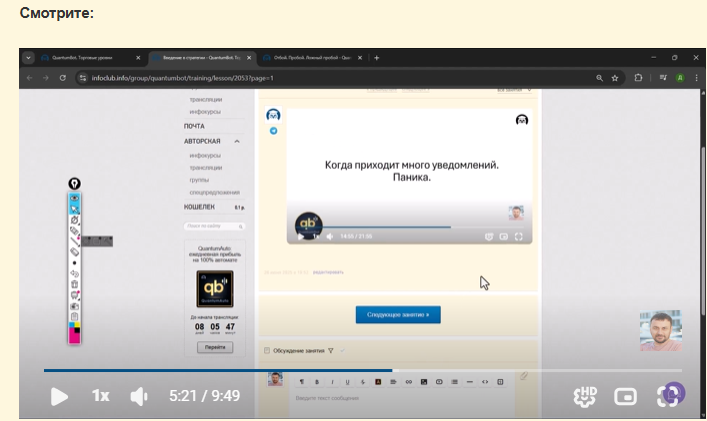The height and width of the screenshot is (421, 707).
Task: Open 'группы' under АВТОРСКАЯ
Action: coord(199,180)
